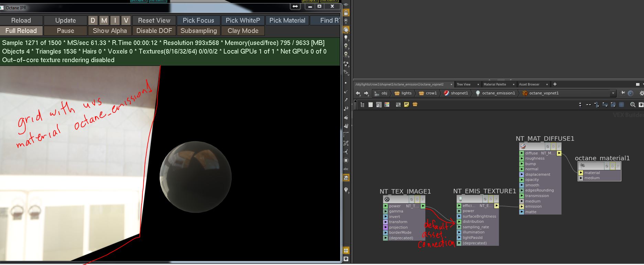
Task: Open the network pane gear settings
Action: point(641,93)
